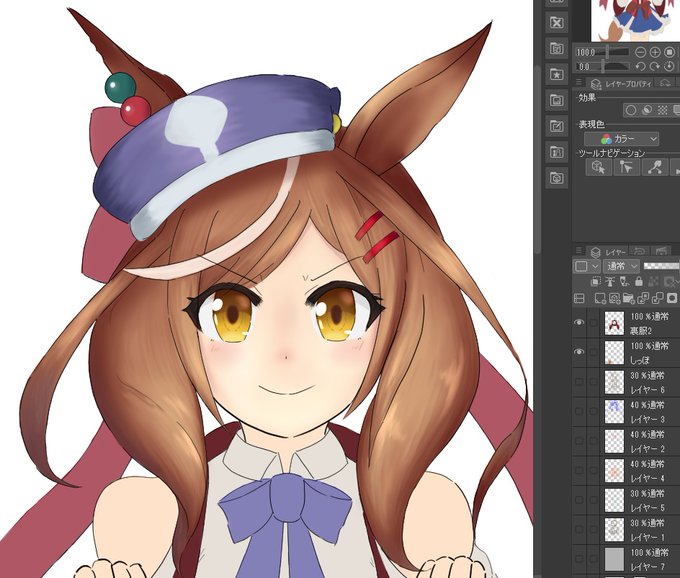Open the Layer panel hamburger menu
The image size is (680, 578).
pyautogui.click(x=579, y=251)
